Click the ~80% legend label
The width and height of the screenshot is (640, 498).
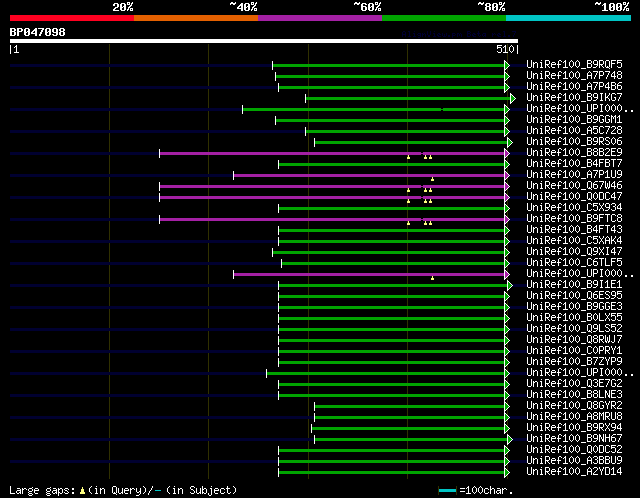pos(491,7)
